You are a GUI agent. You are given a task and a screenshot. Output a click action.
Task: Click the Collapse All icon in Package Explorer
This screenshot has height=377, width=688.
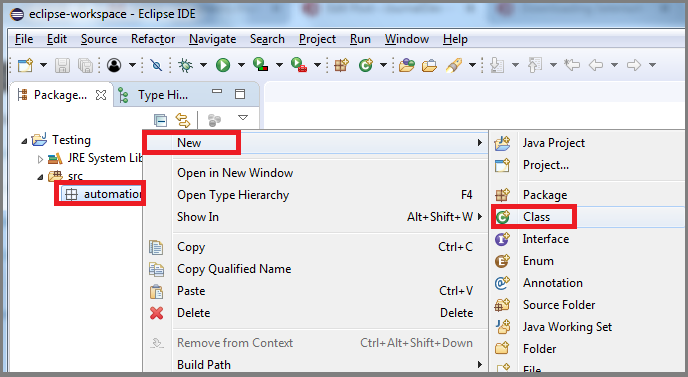(160, 120)
